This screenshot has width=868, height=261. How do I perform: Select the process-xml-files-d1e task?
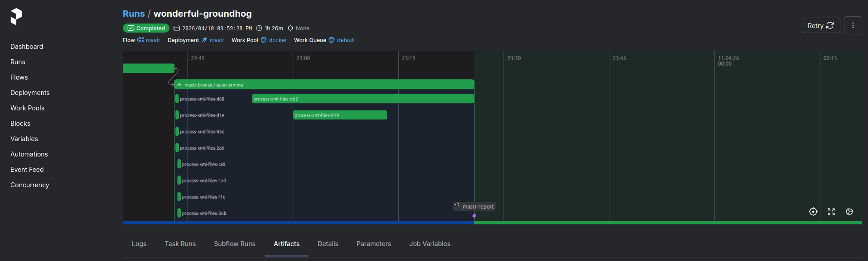tap(177, 115)
